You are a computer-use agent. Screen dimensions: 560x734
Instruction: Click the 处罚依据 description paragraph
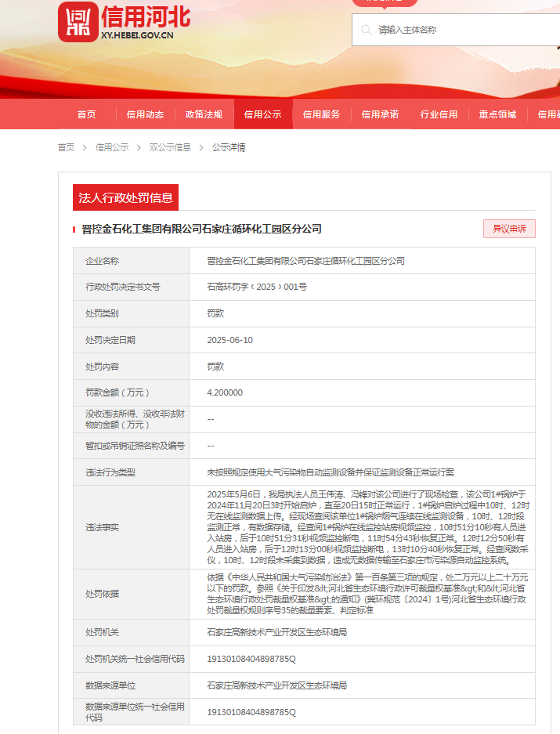tap(367, 594)
